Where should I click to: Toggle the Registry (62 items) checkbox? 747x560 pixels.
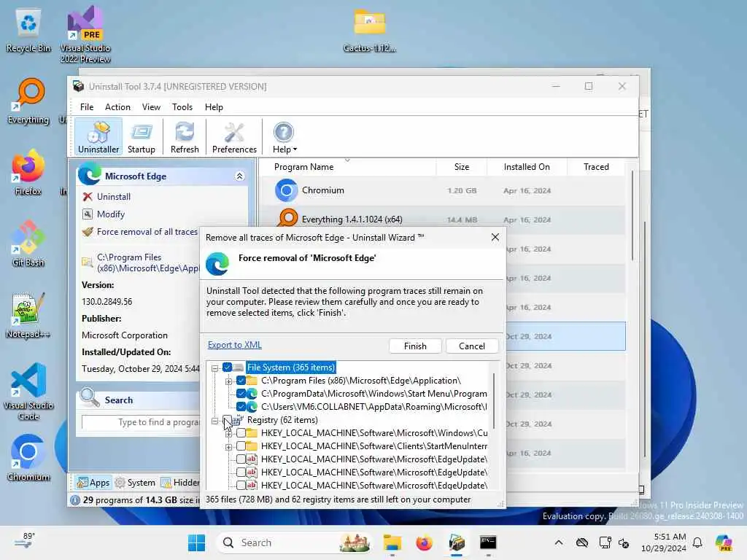coord(228,420)
